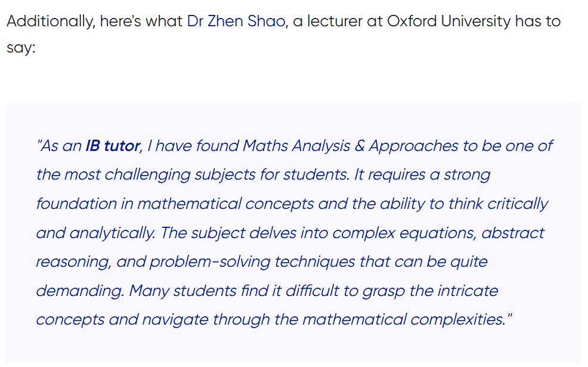Click "foundation in mathematical concepts" text
This screenshot has height=367, width=588.
[175, 203]
